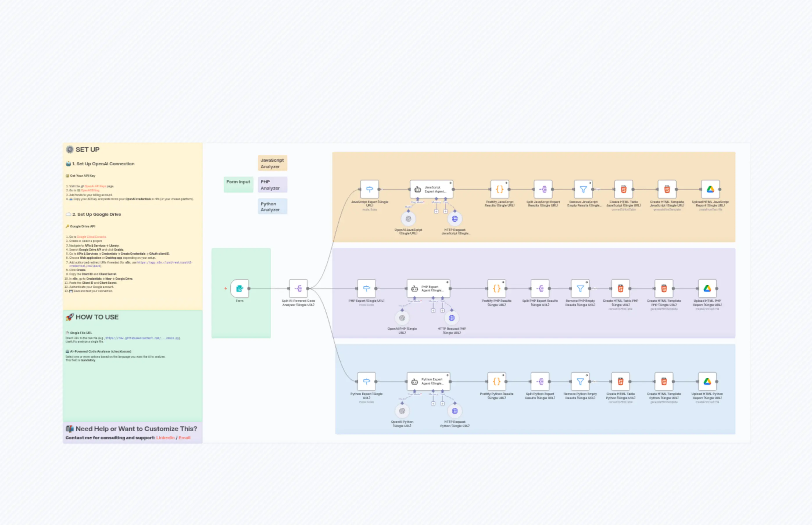Select the Remove Python Empty Results filter node

[x=580, y=382]
